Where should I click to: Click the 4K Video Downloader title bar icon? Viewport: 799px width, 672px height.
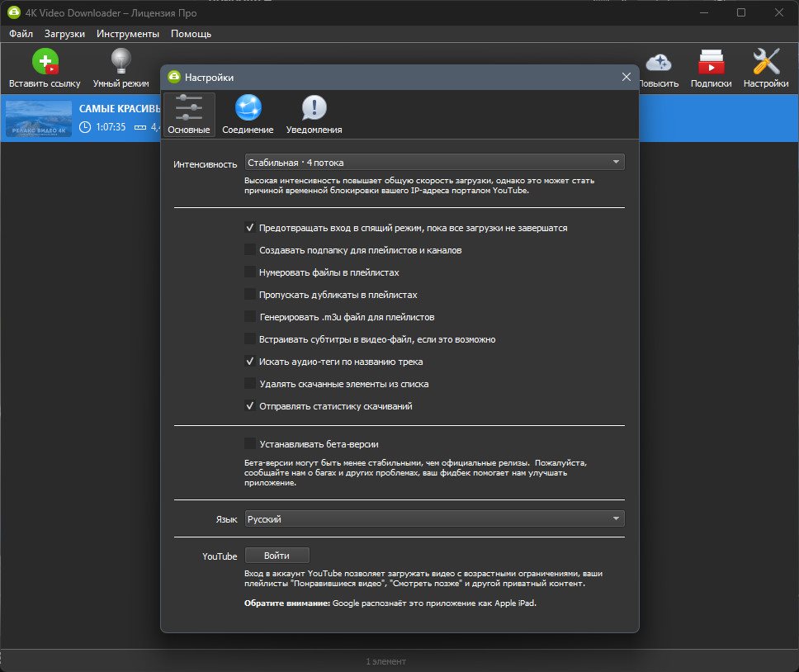(x=14, y=12)
